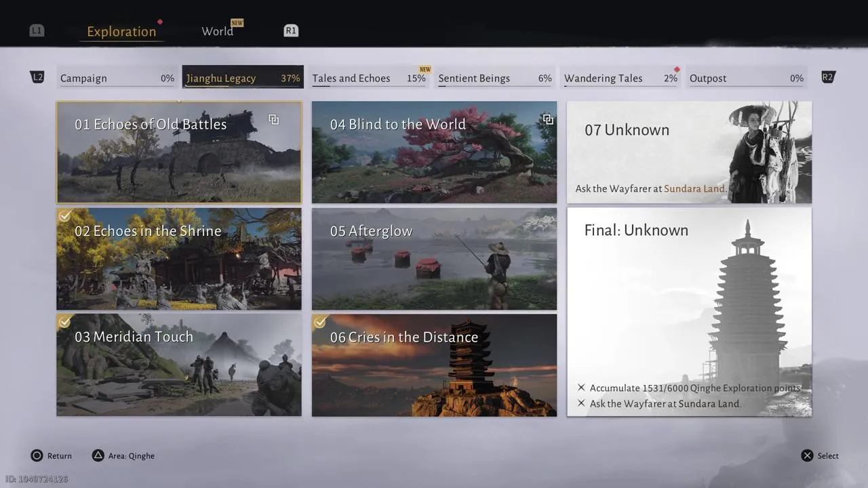Click the R2 trigger icon
Viewport: 868px width, 488px height.
[x=828, y=77]
